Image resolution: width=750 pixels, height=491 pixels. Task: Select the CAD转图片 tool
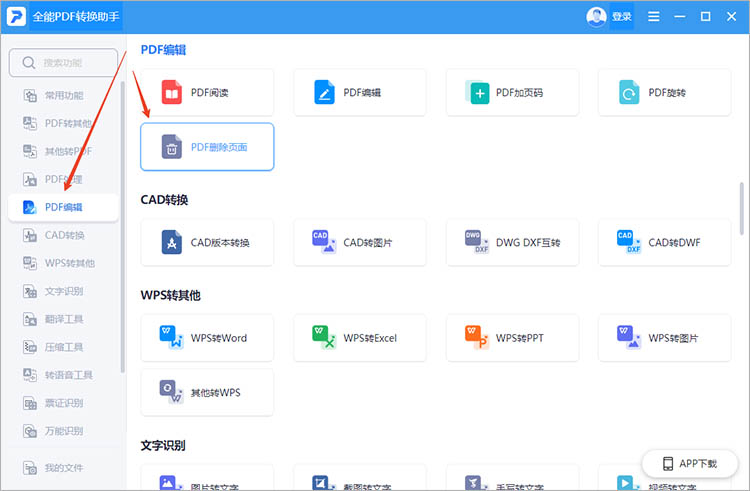(x=360, y=242)
